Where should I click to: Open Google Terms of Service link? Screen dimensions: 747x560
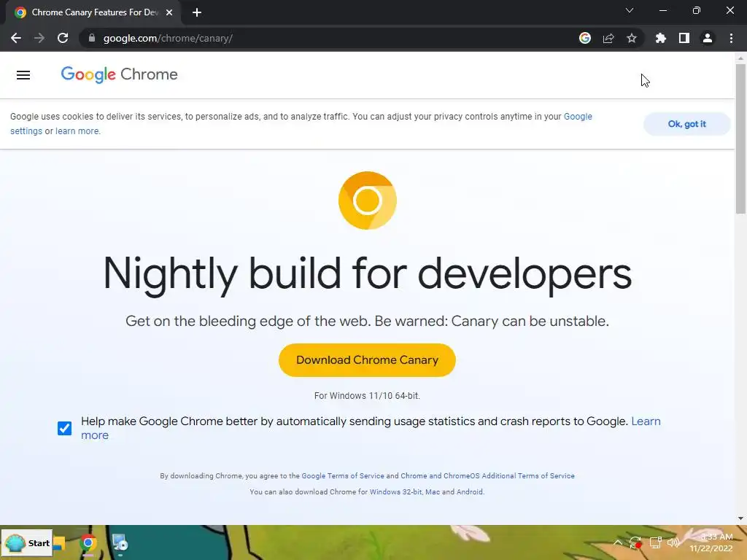(x=343, y=475)
